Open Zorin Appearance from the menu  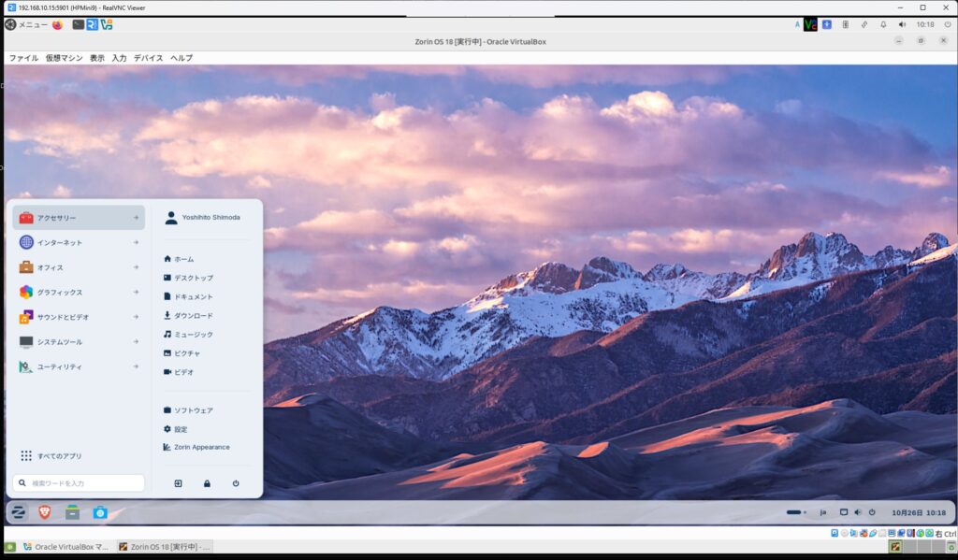tap(200, 447)
